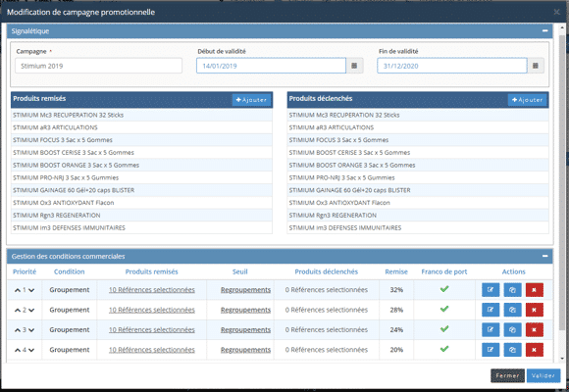
Task: Move priority 2 row down
Action: pos(31,310)
